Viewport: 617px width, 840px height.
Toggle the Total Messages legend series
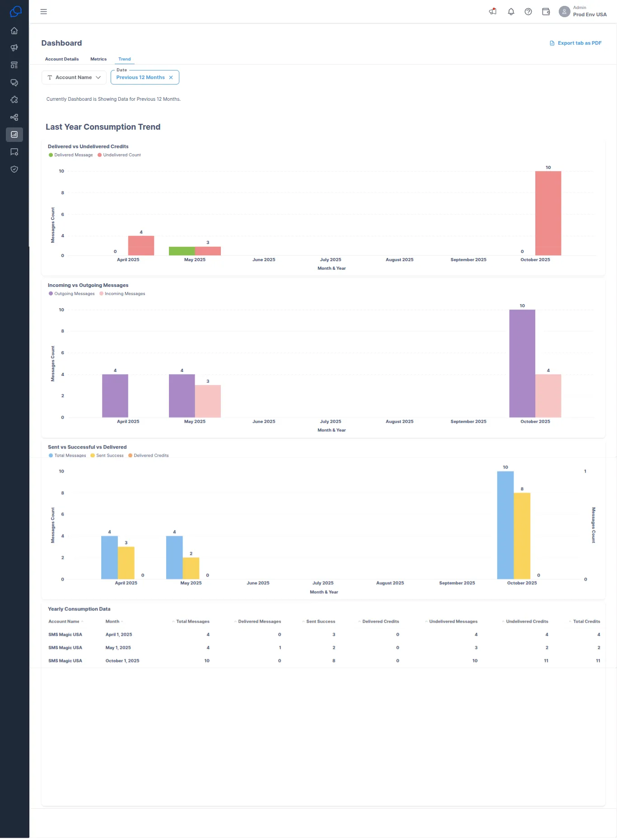[x=67, y=455]
